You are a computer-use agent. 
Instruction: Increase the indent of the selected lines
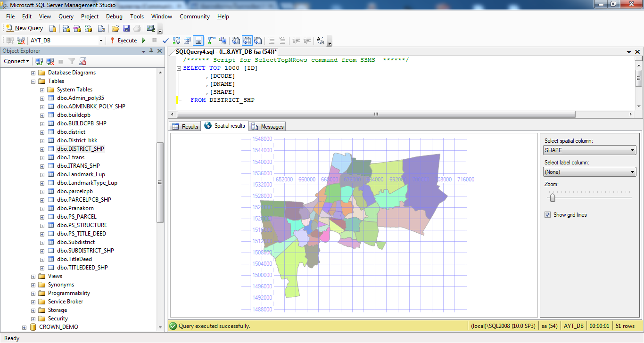click(307, 41)
